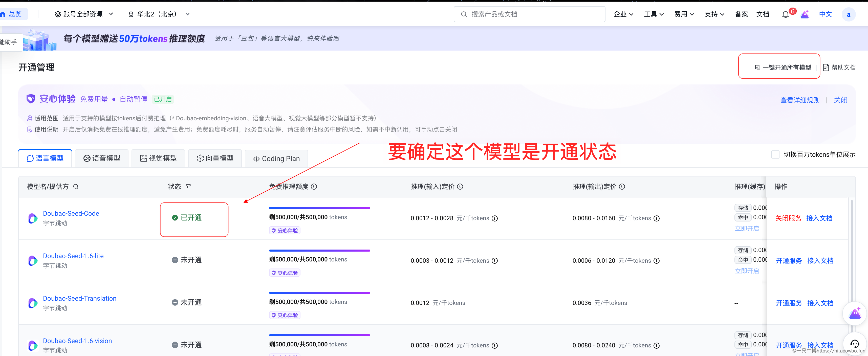The height and width of the screenshot is (356, 868).
Task: Click the 一键开通所有模型 button
Action: [779, 67]
